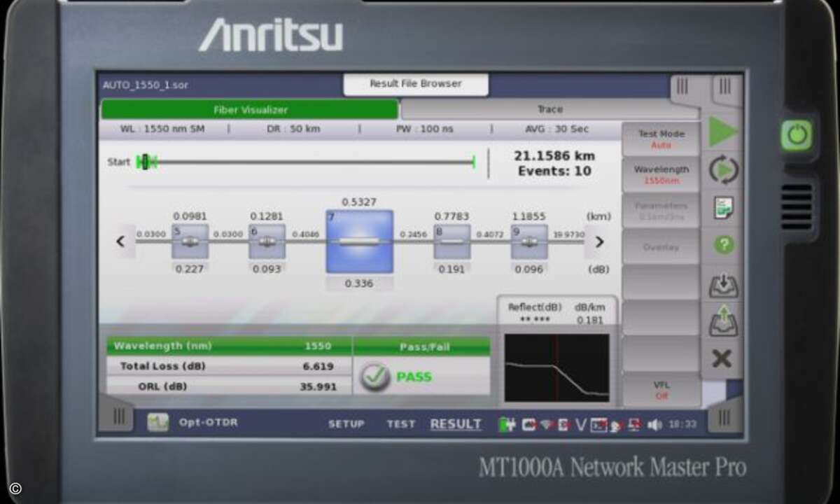Open the trace preview thumbnail graph

pyautogui.click(x=556, y=367)
